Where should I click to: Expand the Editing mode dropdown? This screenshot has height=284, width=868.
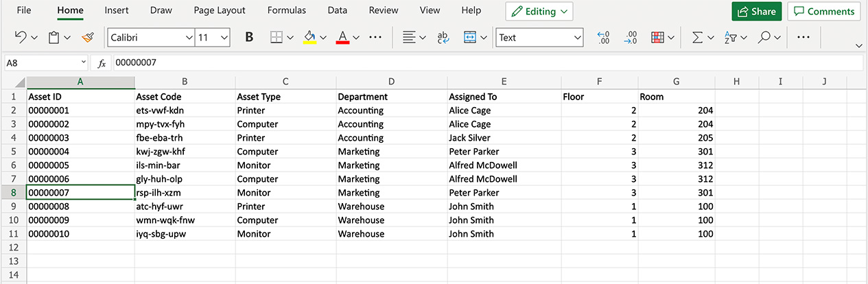click(x=539, y=12)
